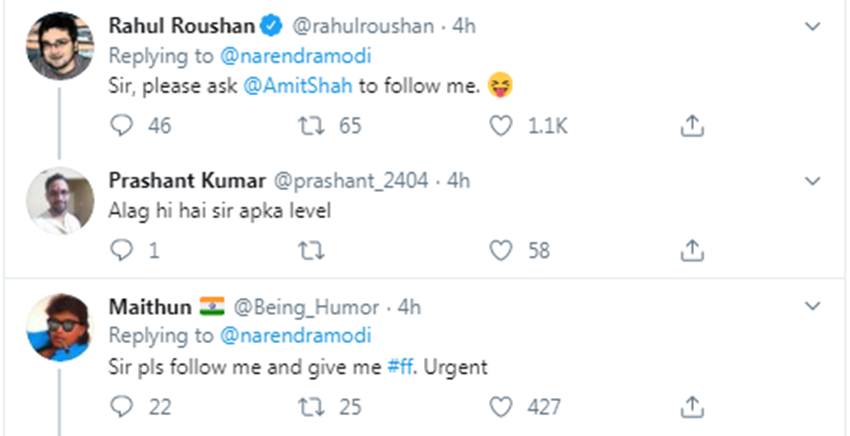The width and height of the screenshot is (850, 436).
Task: Reply to Prashant Kumar's tweet
Action: tap(121, 250)
